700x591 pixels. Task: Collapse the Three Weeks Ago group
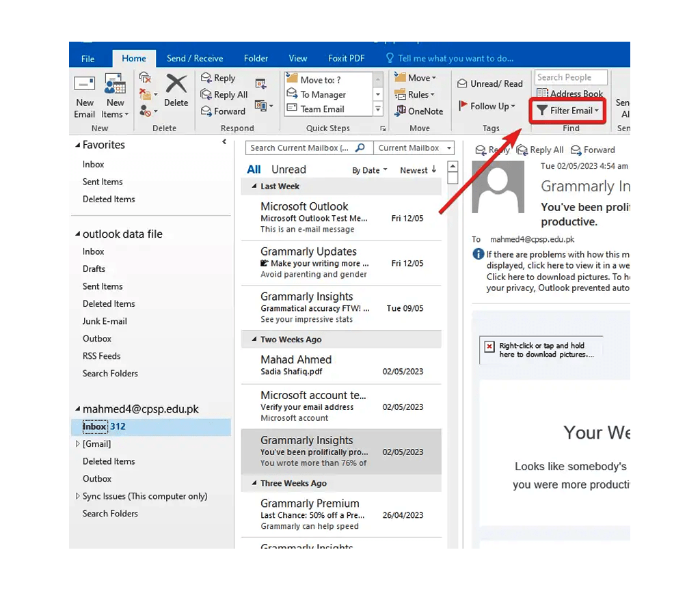[x=254, y=483]
